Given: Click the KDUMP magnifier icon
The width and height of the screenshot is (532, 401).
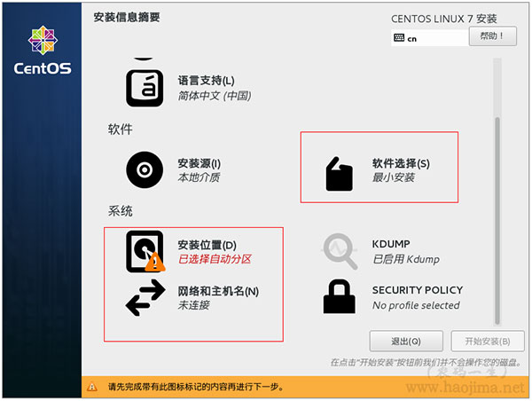Looking at the screenshot, I should click(x=340, y=251).
